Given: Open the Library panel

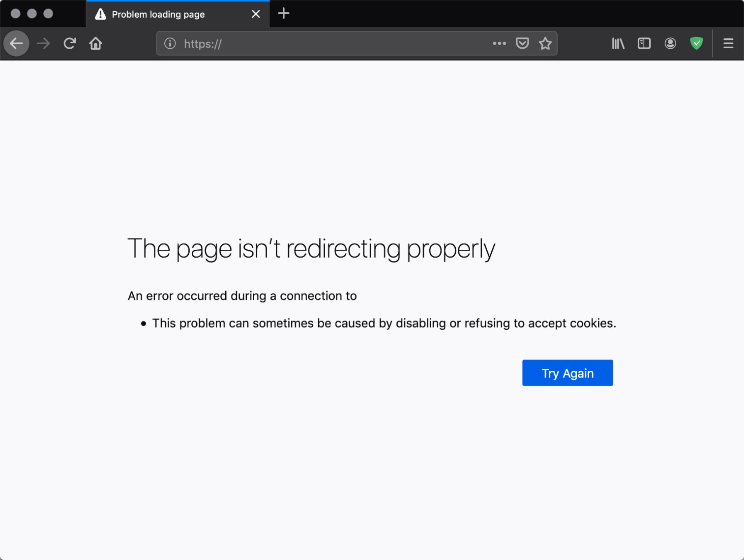Looking at the screenshot, I should [x=618, y=43].
